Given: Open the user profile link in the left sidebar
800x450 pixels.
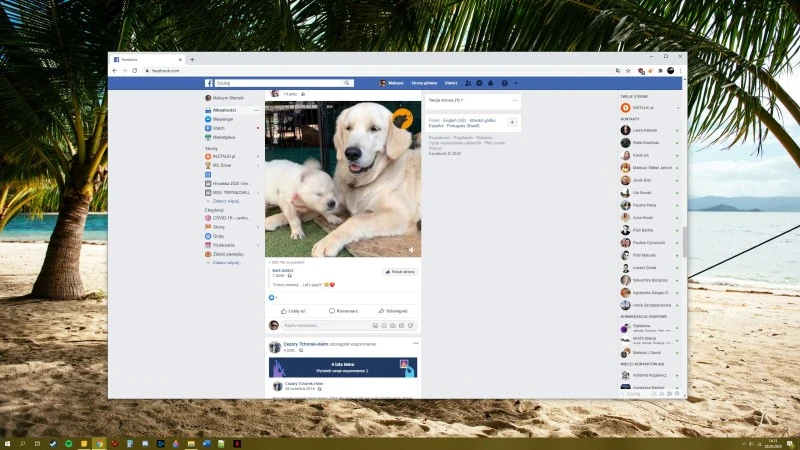Looking at the screenshot, I should point(224,98).
